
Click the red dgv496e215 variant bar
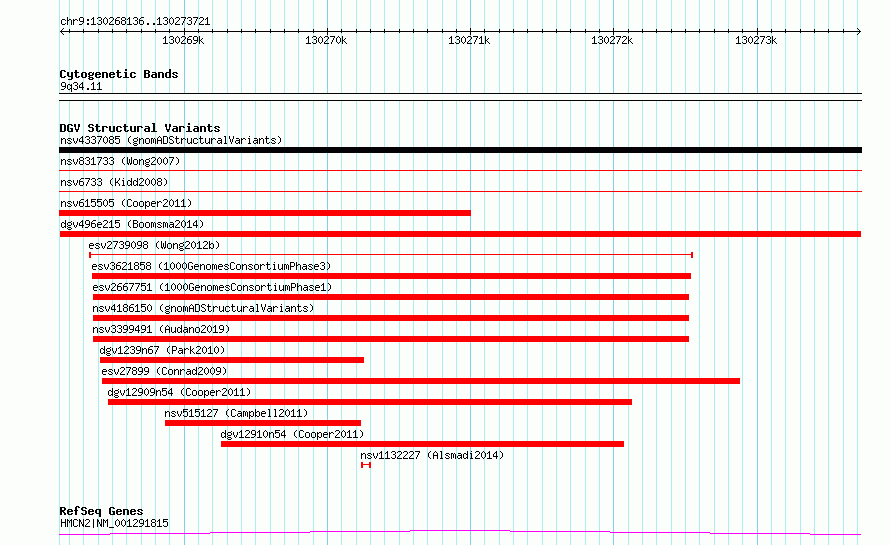tap(460, 234)
